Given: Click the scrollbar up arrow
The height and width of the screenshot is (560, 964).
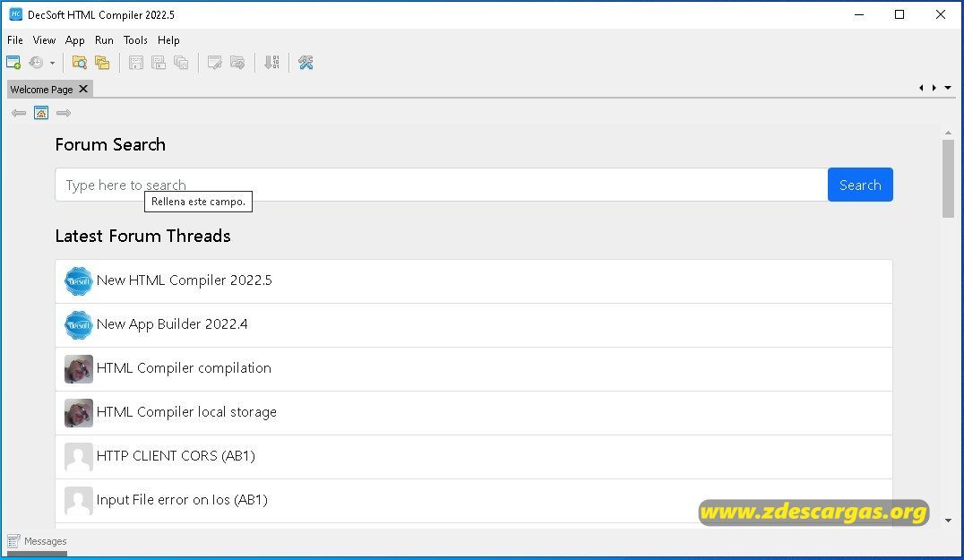Looking at the screenshot, I should 948,133.
